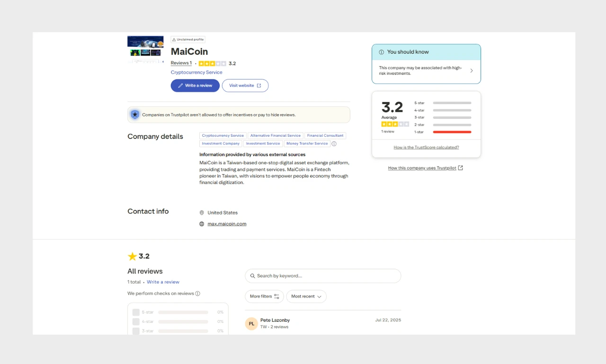Click the 1 review text in rating card
This screenshot has width=606, height=364.
[388, 132]
